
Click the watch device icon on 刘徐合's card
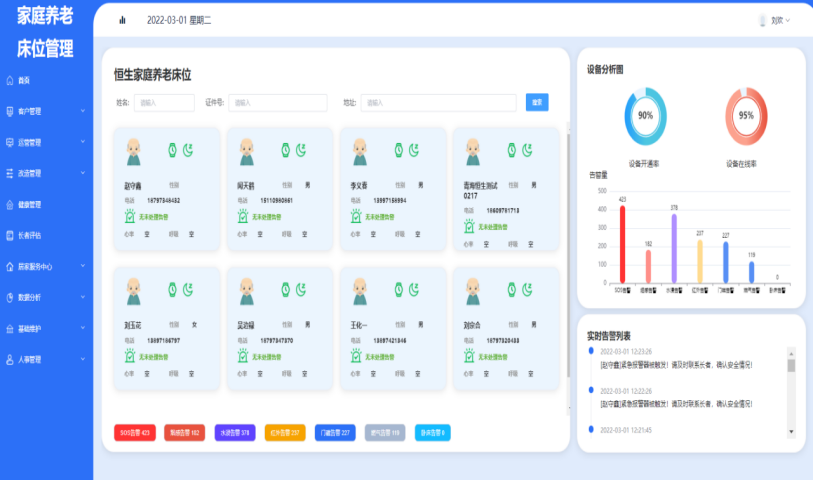pyautogui.click(x=511, y=290)
